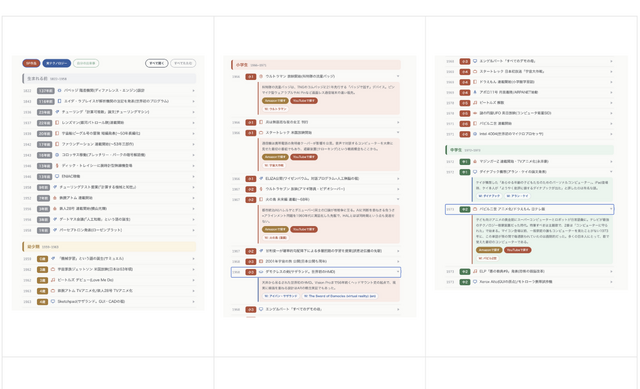The width and height of the screenshot is (640, 389).
Task: Expand the 2001年宇宙の旅 row chevron
Action: click(x=398, y=261)
